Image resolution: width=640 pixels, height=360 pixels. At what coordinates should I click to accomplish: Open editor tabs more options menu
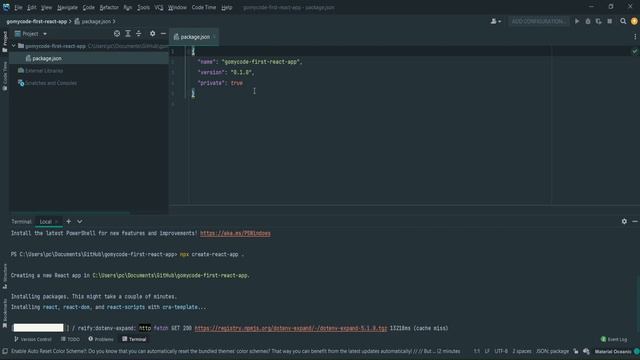(x=635, y=37)
